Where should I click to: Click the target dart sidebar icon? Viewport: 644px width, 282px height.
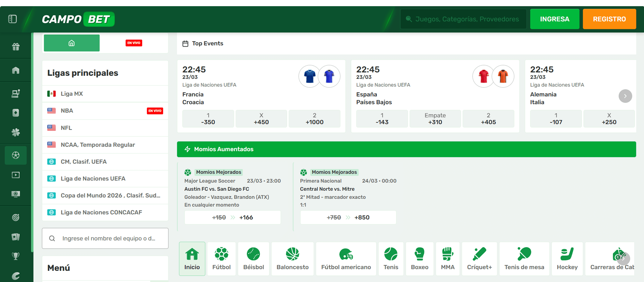tap(16, 217)
